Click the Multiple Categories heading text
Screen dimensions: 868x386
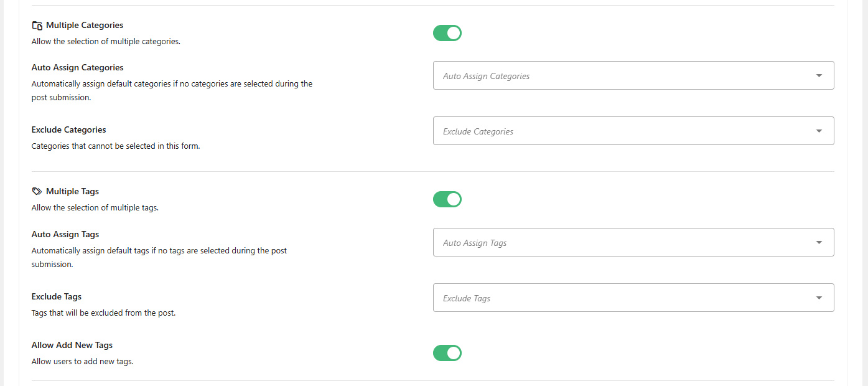click(85, 26)
